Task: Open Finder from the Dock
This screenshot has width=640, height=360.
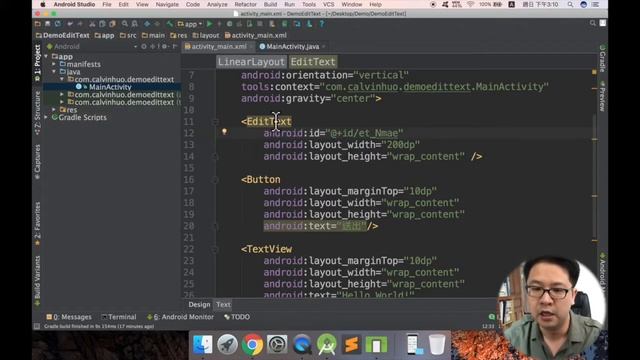Action: point(202,344)
